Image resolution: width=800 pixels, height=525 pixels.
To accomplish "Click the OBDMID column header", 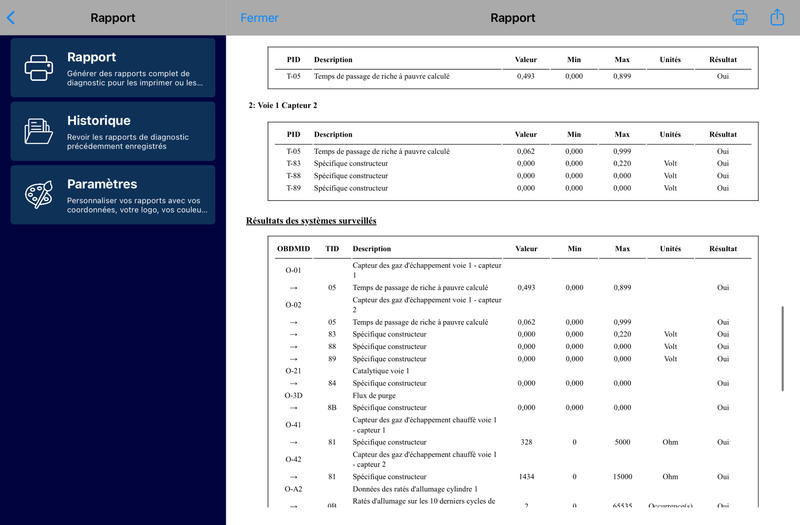I will 293,249.
